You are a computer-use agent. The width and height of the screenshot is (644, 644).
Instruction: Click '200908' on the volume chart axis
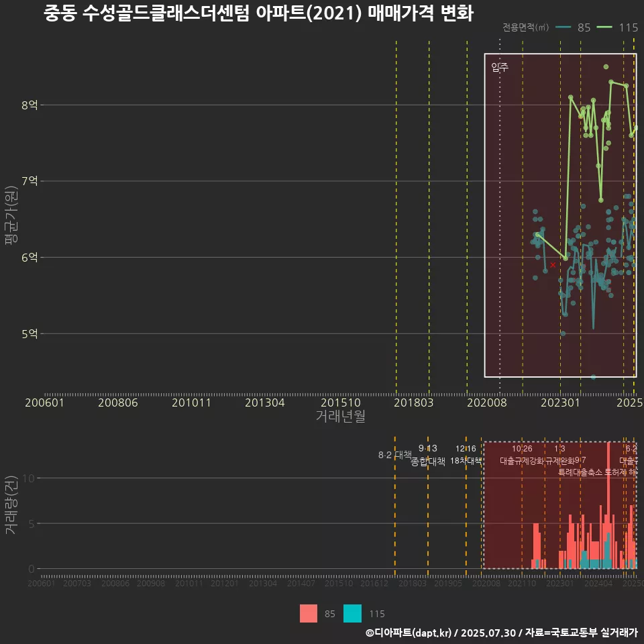(151, 583)
